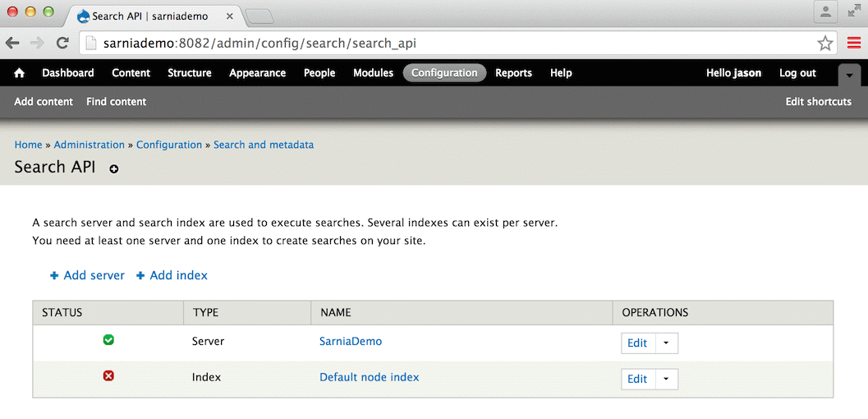868x419 pixels.
Task: Click the red disabled status icon for Index
Action: point(108,376)
